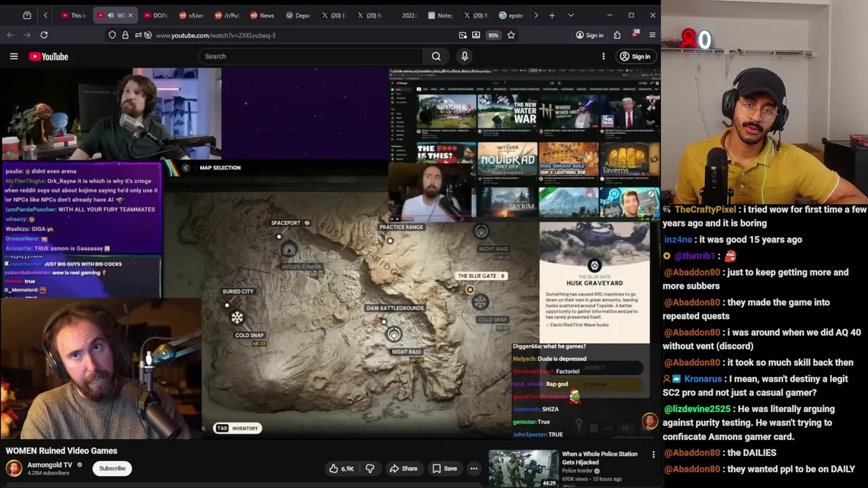Open YouTube settings three-dot menu
The height and width of the screenshot is (488, 868).
point(604,56)
